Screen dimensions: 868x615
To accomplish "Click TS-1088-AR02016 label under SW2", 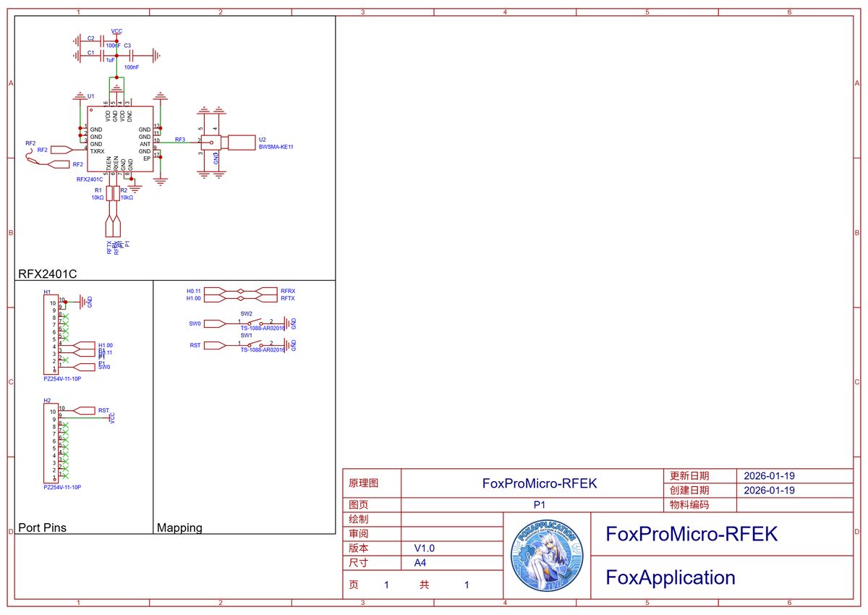I will pyautogui.click(x=263, y=328).
